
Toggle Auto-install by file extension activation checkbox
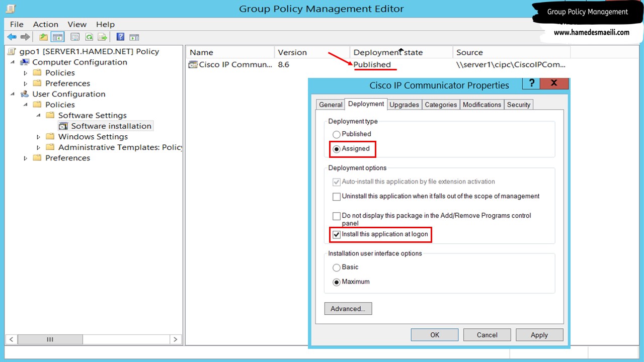click(x=337, y=182)
